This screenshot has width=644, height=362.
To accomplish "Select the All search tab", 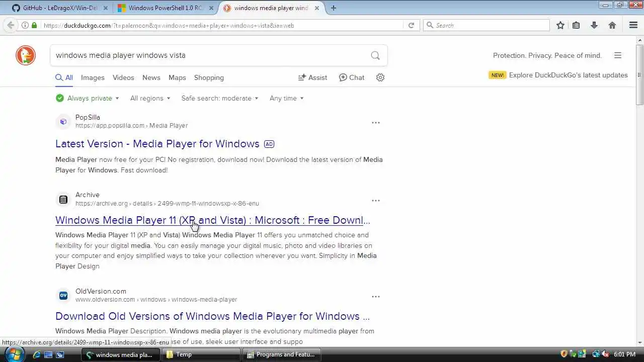I will click(x=64, y=77).
